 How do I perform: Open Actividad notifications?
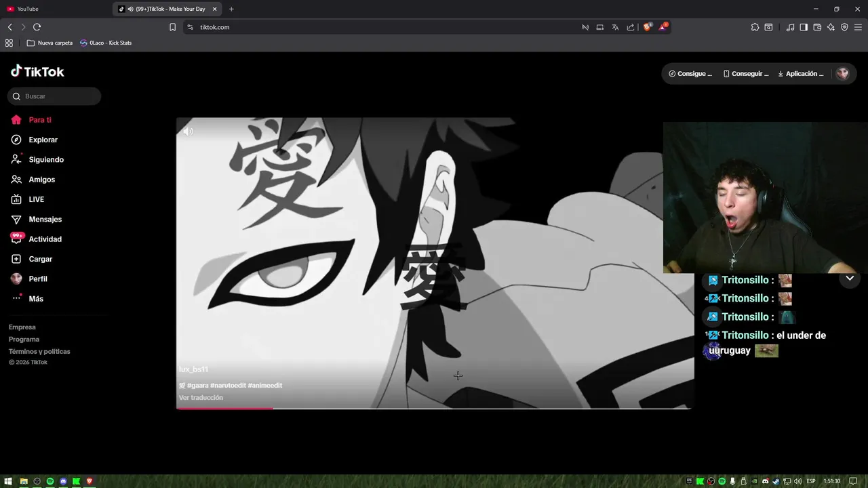(x=36, y=239)
